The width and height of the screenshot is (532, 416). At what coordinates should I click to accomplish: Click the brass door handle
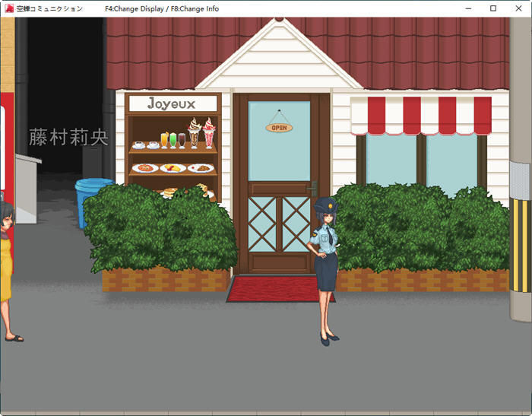pyautogui.click(x=312, y=188)
